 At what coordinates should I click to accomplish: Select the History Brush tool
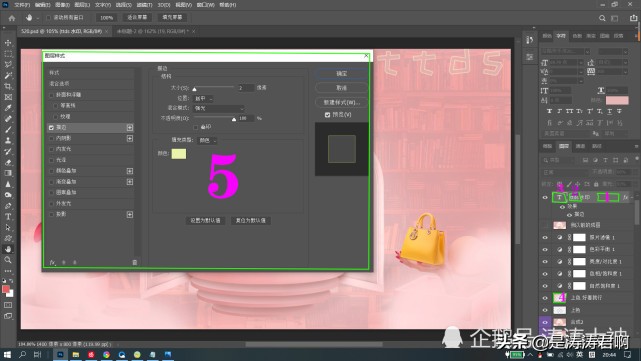(8, 151)
